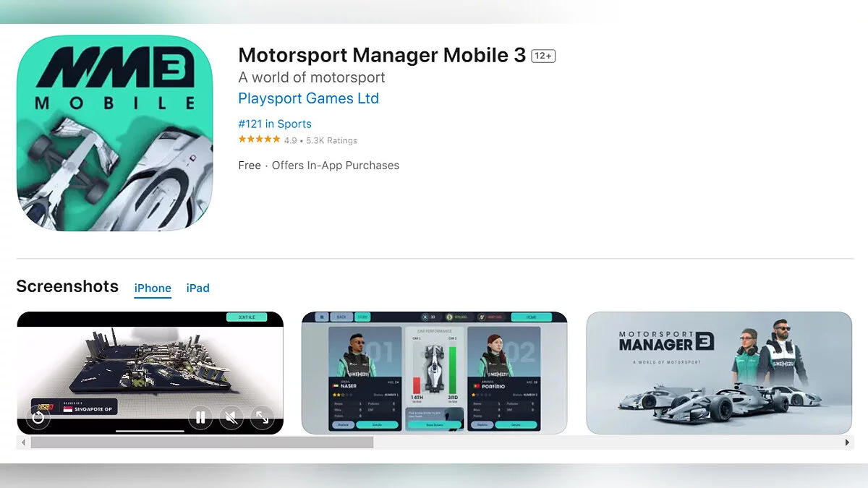Expand the preview video to fullscreen
The width and height of the screenshot is (868, 488).
[x=262, y=417]
